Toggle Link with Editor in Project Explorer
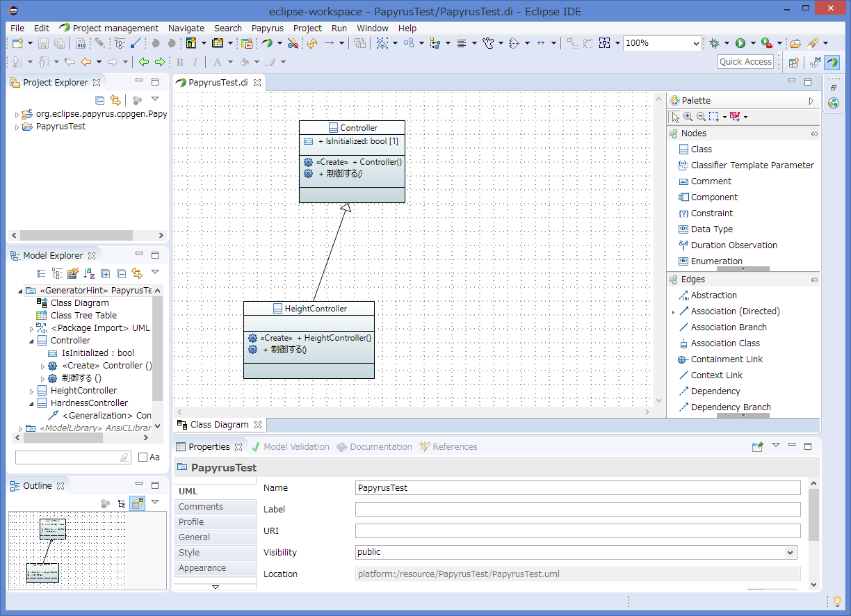 pyautogui.click(x=115, y=100)
